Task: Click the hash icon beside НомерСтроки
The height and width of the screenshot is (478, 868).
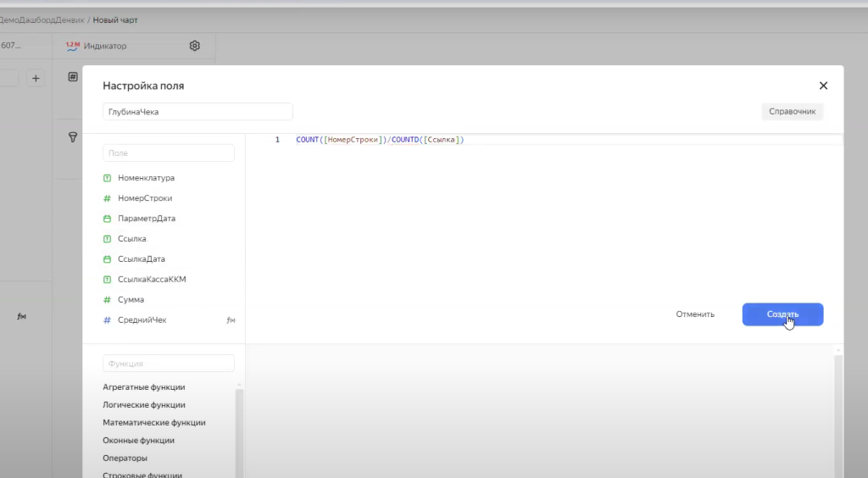Action: point(107,198)
